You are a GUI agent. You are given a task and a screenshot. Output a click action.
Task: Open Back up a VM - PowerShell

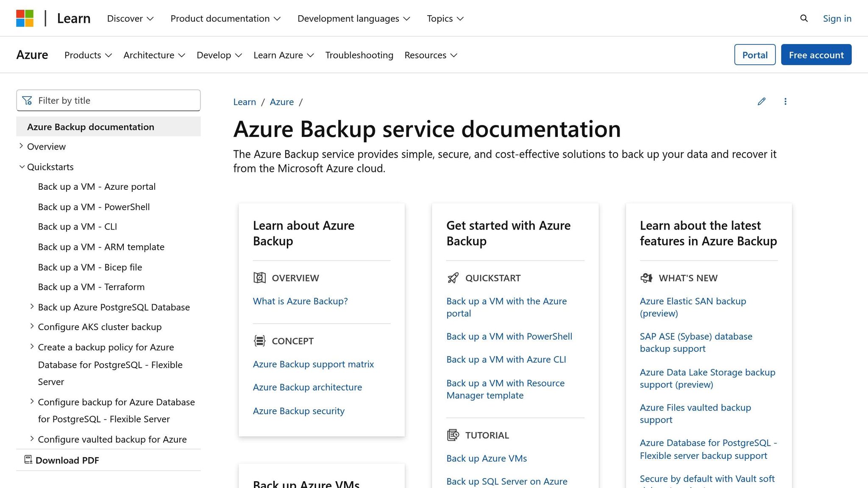94,207
